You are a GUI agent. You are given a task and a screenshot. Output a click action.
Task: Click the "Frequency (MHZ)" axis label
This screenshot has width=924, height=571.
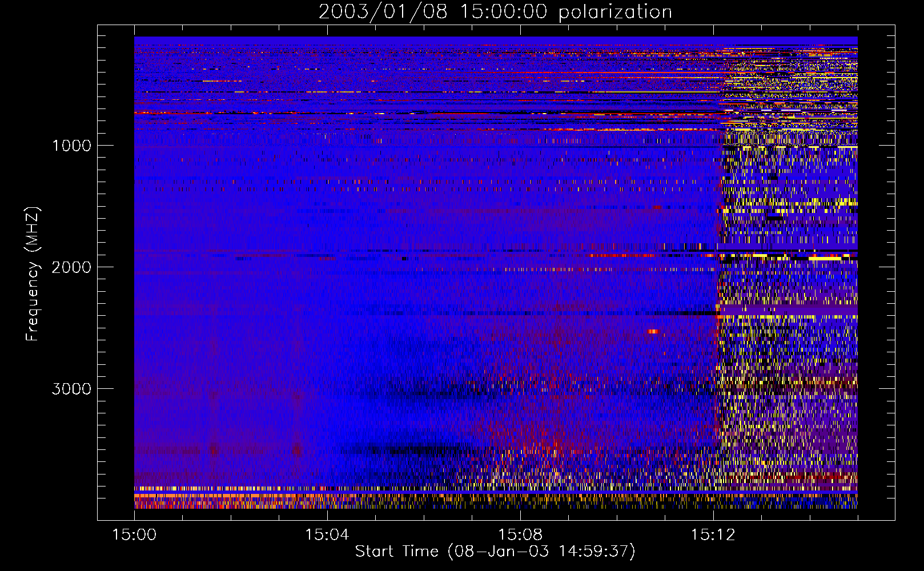pos(33,274)
